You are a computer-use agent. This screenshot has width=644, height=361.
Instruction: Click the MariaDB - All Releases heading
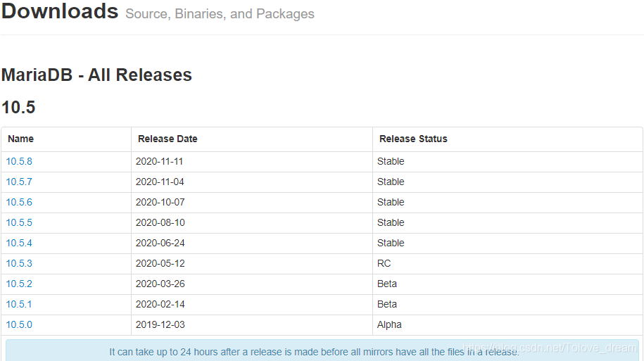(96, 75)
